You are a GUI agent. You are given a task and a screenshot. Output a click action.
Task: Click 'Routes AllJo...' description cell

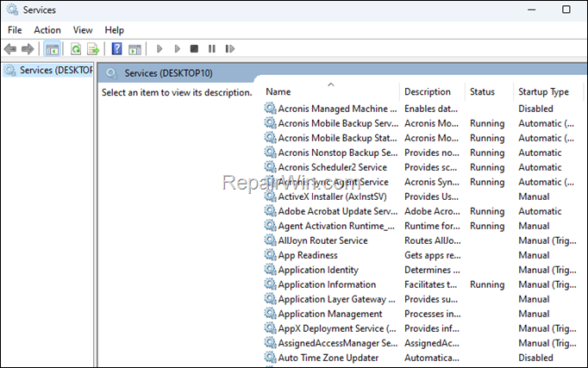[x=432, y=240]
